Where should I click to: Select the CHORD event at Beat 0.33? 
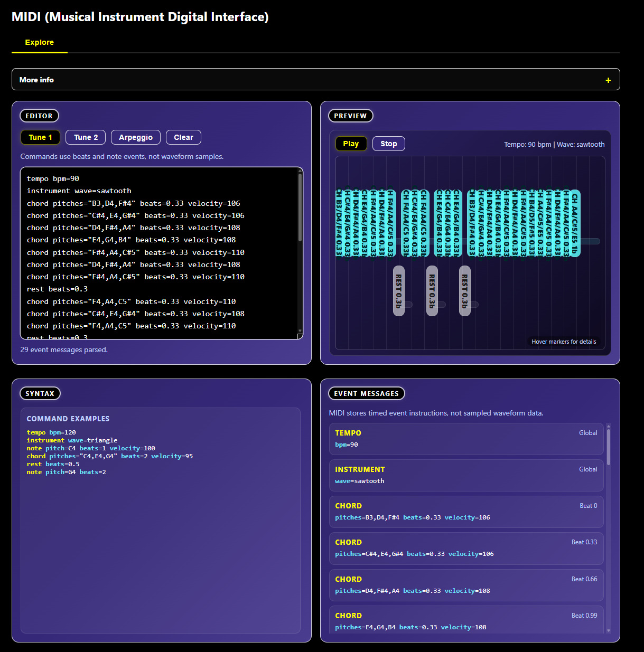466,548
